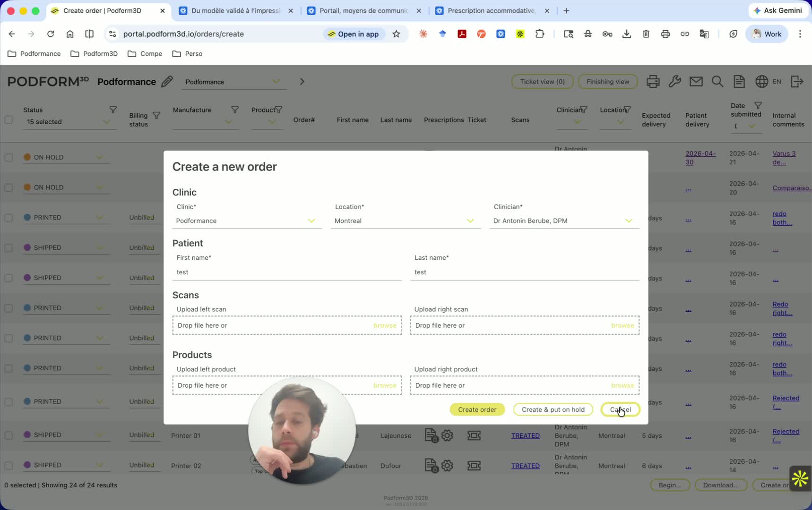Open prescription icon in Lajeunesse row
Image resolution: width=812 pixels, height=510 pixels.
point(431,435)
